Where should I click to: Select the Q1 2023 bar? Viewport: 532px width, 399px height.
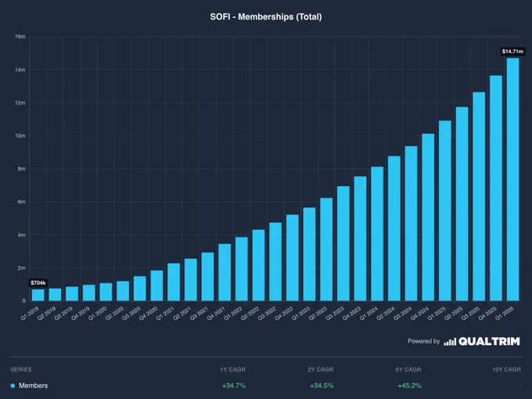[x=309, y=254]
